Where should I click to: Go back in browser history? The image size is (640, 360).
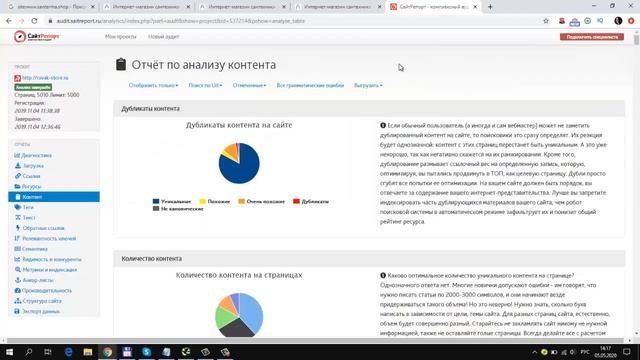click(x=9, y=21)
